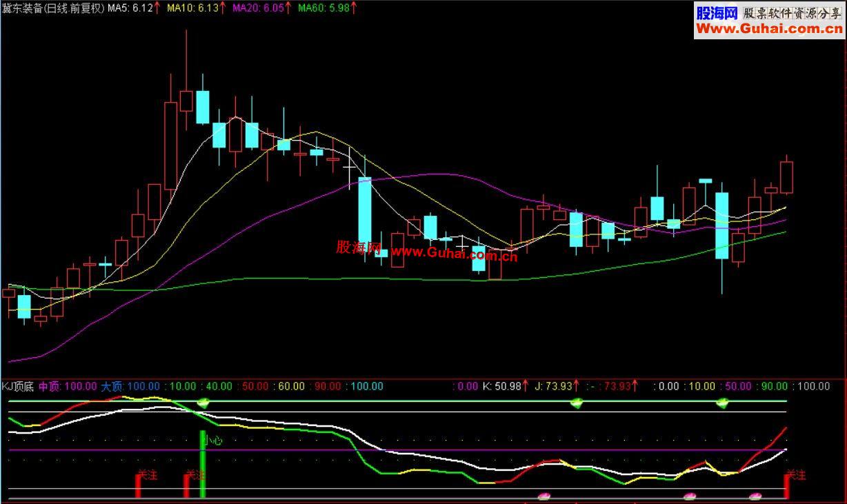Select the magenta MA20: 6.05 label

click(x=257, y=8)
